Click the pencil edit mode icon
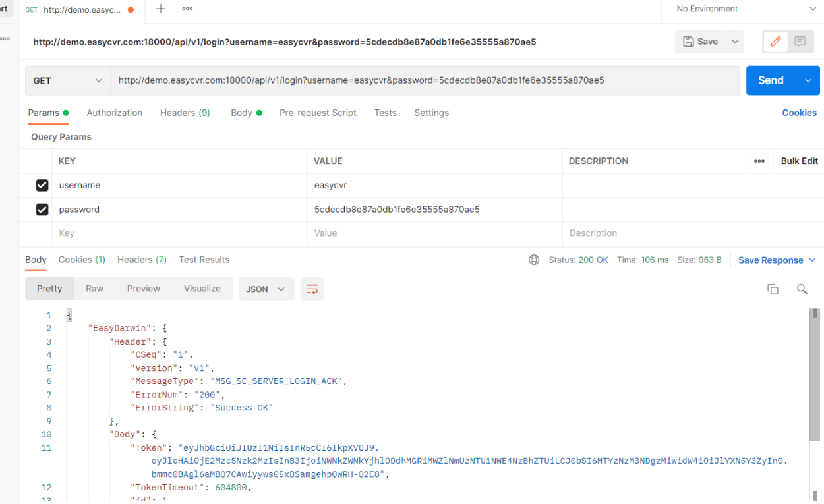 tap(776, 42)
